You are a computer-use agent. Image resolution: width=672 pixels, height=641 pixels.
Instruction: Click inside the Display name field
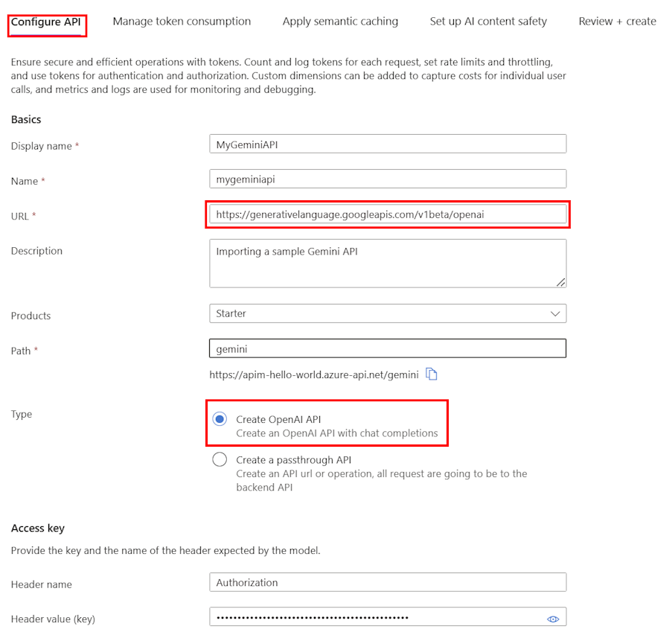point(387,144)
